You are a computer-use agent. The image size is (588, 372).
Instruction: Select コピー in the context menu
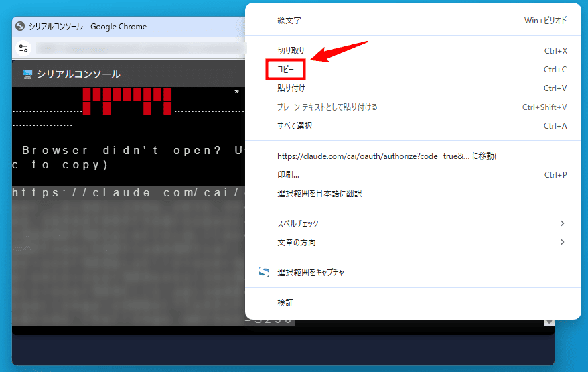pyautogui.click(x=413, y=70)
